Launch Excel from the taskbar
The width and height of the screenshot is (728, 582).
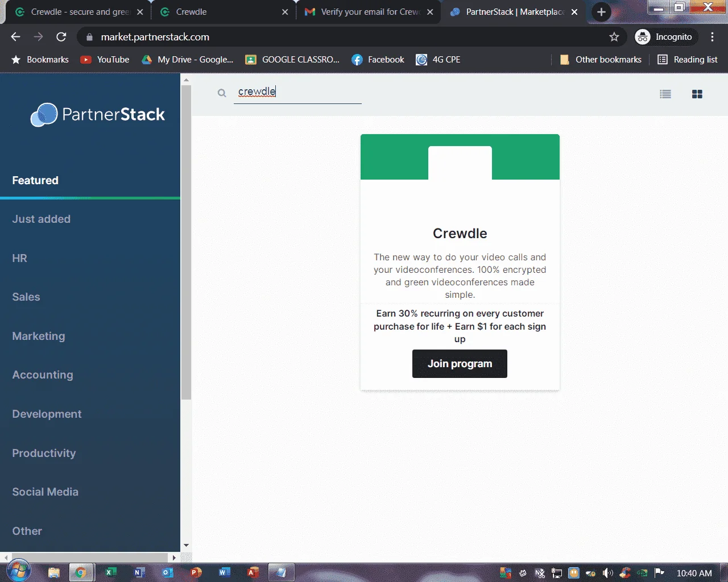pos(111,573)
